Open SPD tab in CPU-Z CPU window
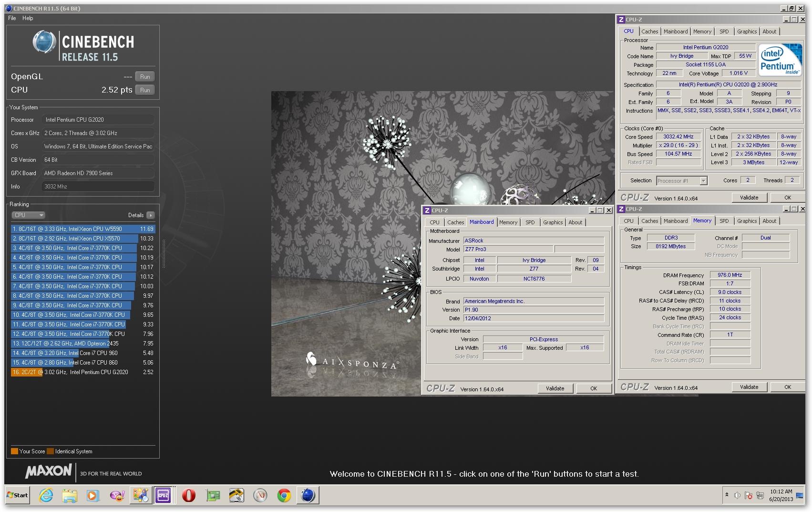Image resolution: width=812 pixels, height=512 pixels. (x=724, y=31)
